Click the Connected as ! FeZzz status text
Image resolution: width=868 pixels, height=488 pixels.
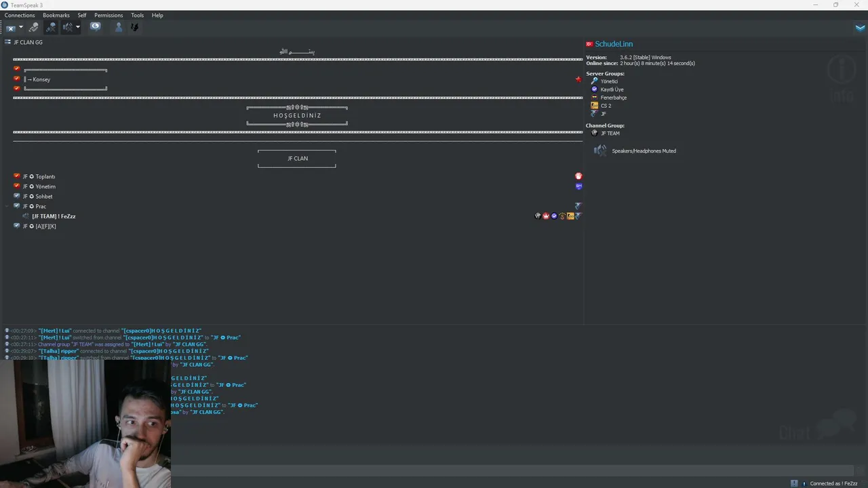tap(834, 483)
